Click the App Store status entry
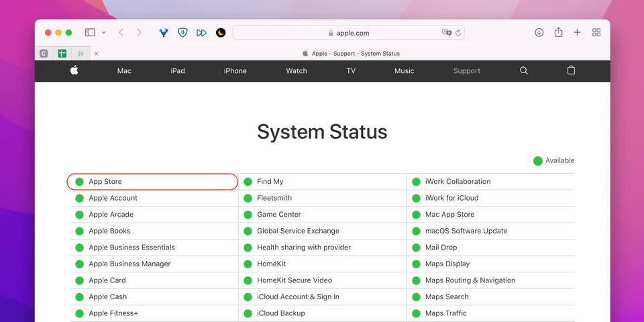 click(x=105, y=182)
